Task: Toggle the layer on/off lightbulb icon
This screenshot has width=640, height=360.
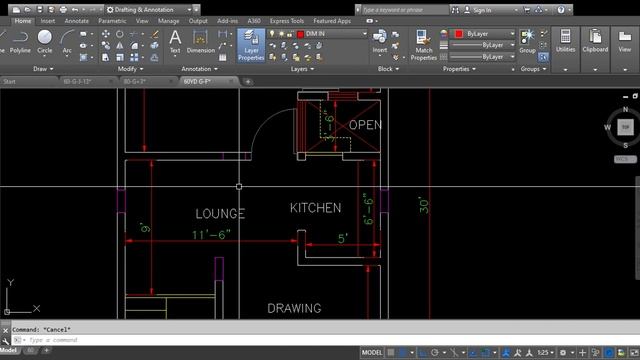Action: pos(272,34)
